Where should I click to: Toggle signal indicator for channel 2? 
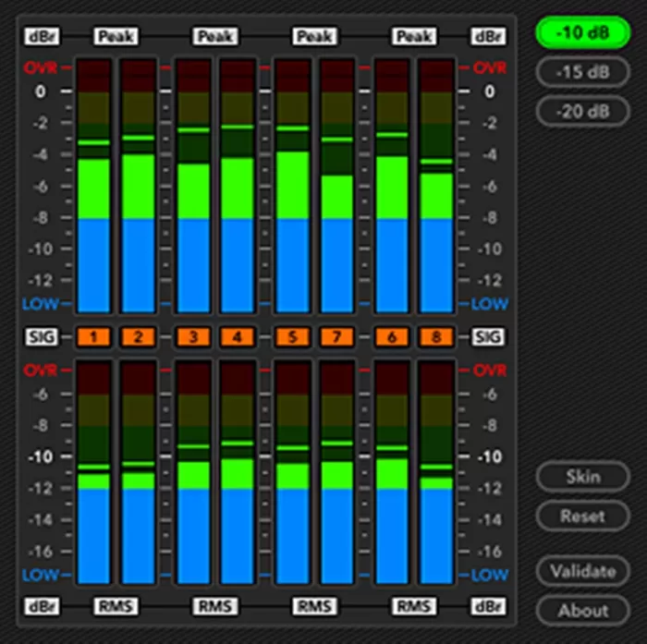pos(139,337)
